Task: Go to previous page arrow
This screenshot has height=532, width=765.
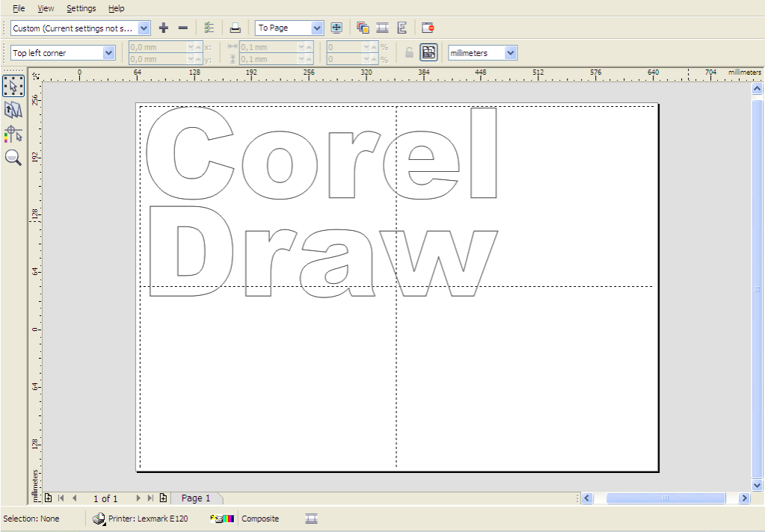Action: click(75, 498)
